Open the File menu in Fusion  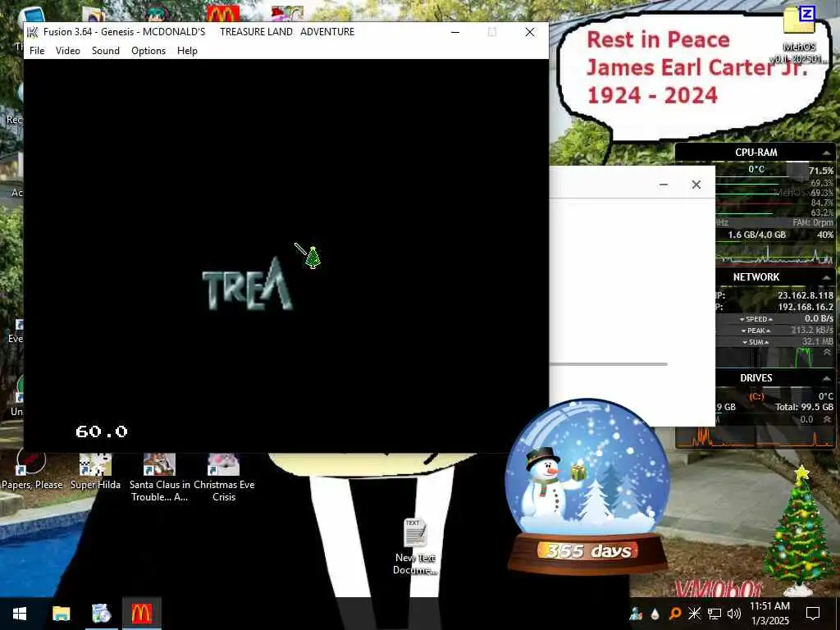[37, 50]
